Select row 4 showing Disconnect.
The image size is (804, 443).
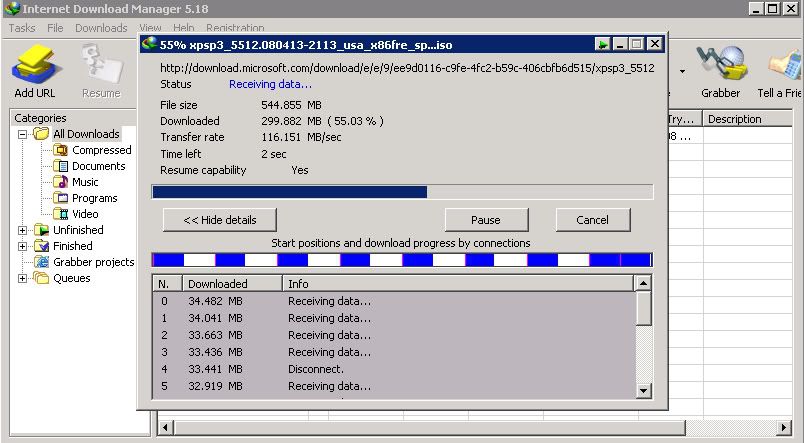(394, 369)
